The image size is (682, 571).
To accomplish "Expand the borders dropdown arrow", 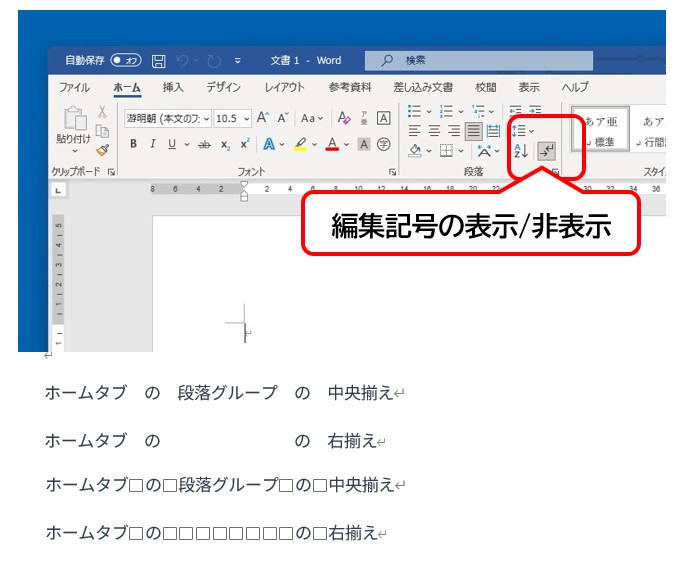I will (461, 151).
